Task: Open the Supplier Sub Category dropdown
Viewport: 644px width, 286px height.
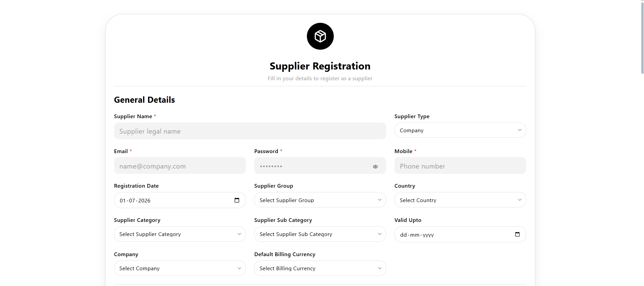Action: tap(320, 234)
